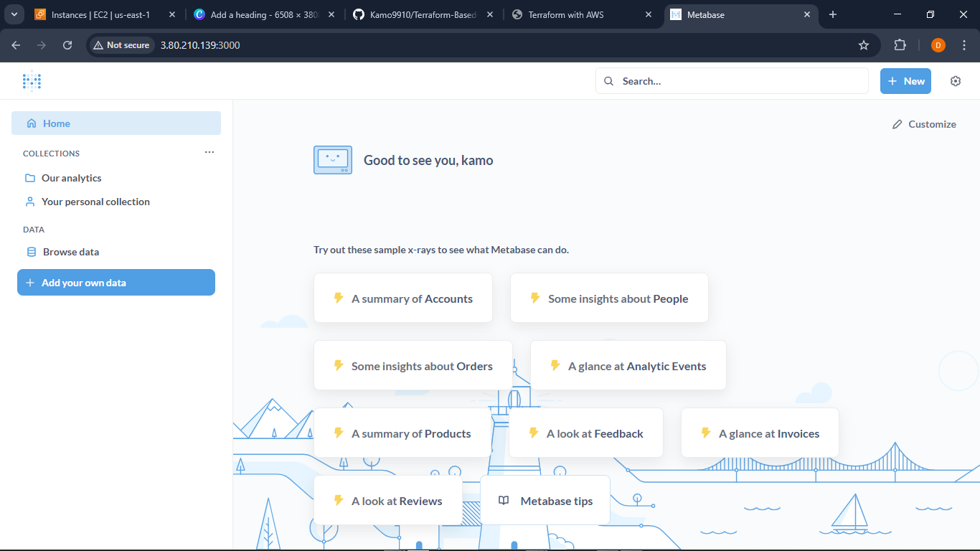Screen dimensions: 980x551
Task: Expand the tab search dropdown arrow
Action: [x=14, y=14]
